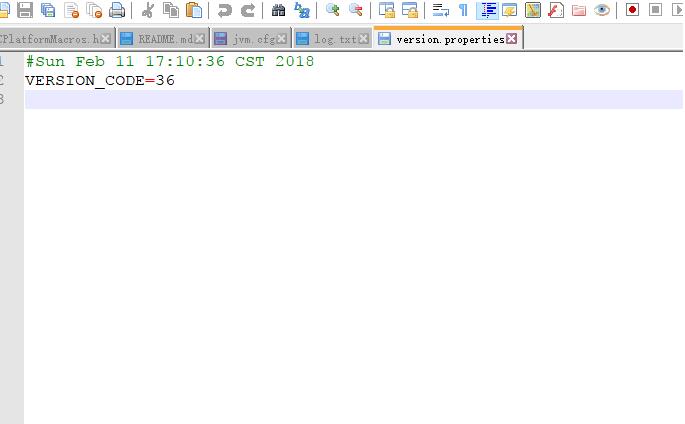Open Find with the binoculars icon
Image resolution: width=685 pixels, height=424 pixels.
pyautogui.click(x=279, y=11)
